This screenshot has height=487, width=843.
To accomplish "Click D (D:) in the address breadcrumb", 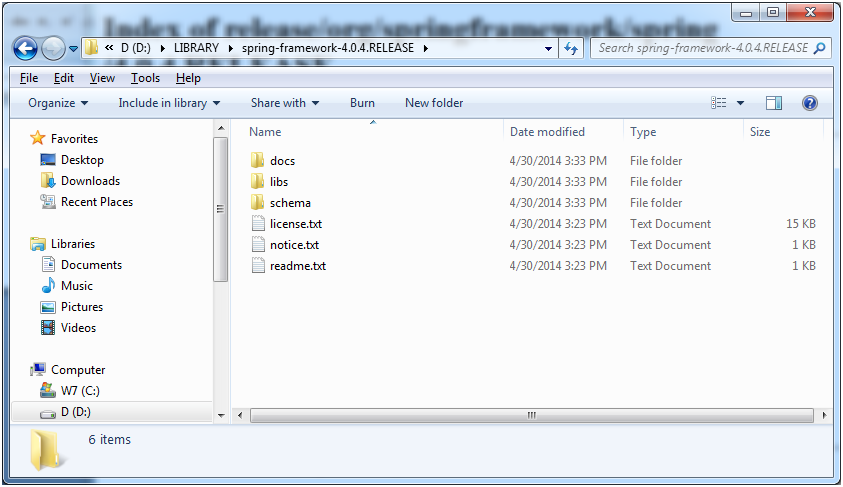I will [x=135, y=48].
